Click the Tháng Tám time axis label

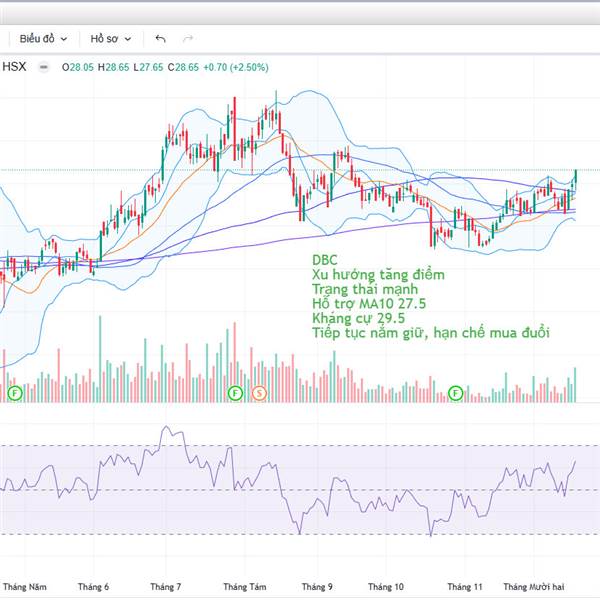pyautogui.click(x=245, y=587)
